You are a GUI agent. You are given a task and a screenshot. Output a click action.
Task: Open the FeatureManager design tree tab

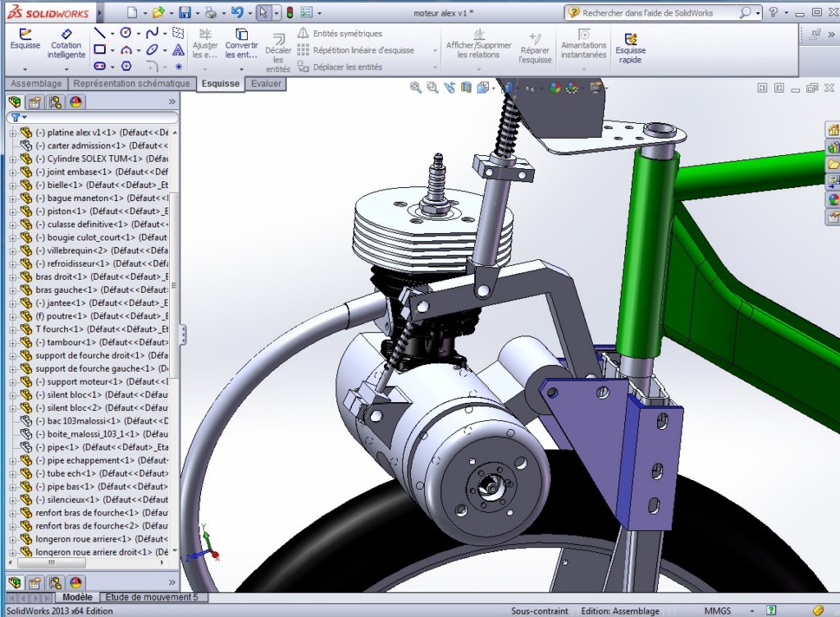tap(15, 102)
